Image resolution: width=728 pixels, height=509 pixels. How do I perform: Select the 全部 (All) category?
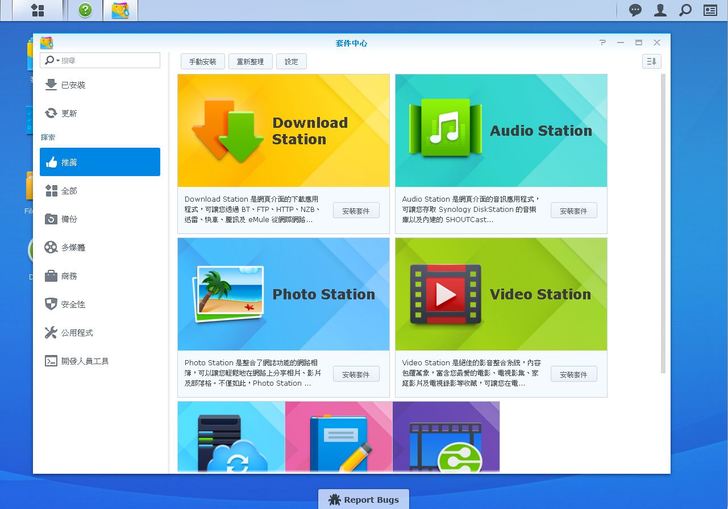pos(69,190)
